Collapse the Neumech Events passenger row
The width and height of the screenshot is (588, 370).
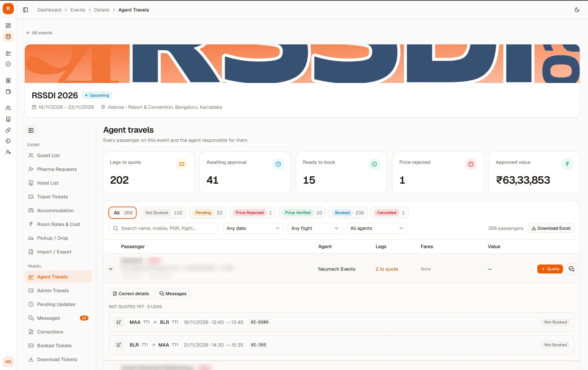(111, 269)
